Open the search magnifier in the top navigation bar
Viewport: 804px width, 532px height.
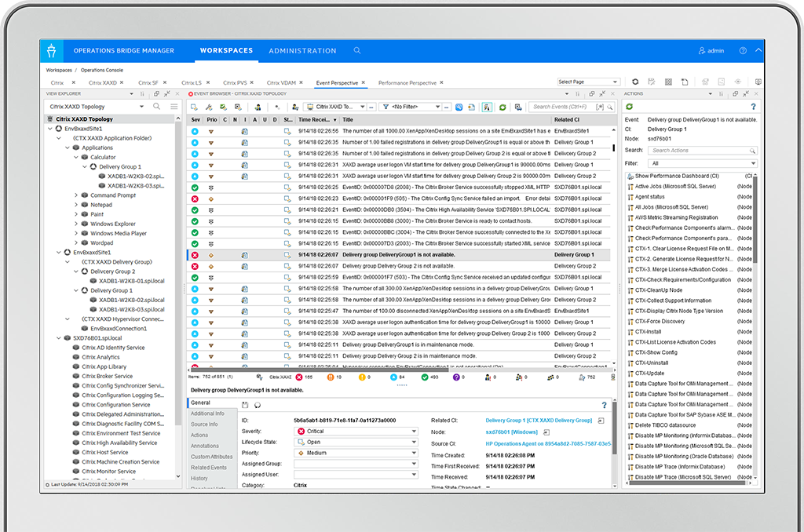[357, 50]
